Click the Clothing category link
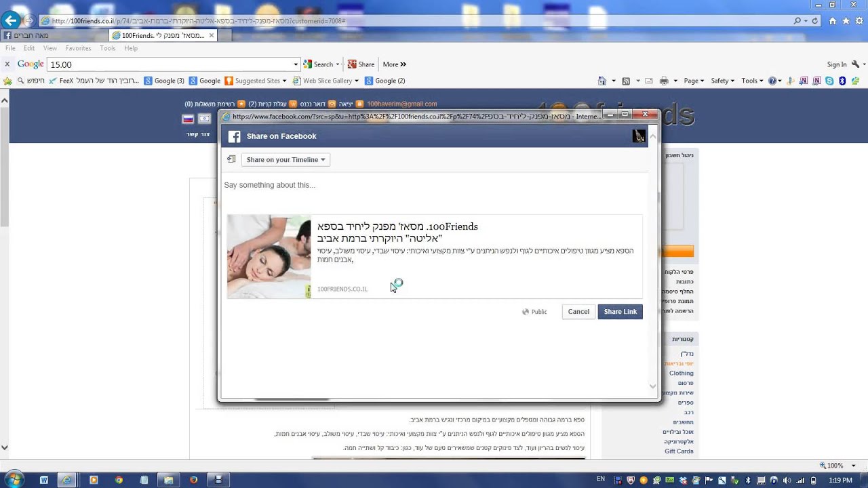868x488 pixels. [x=681, y=373]
